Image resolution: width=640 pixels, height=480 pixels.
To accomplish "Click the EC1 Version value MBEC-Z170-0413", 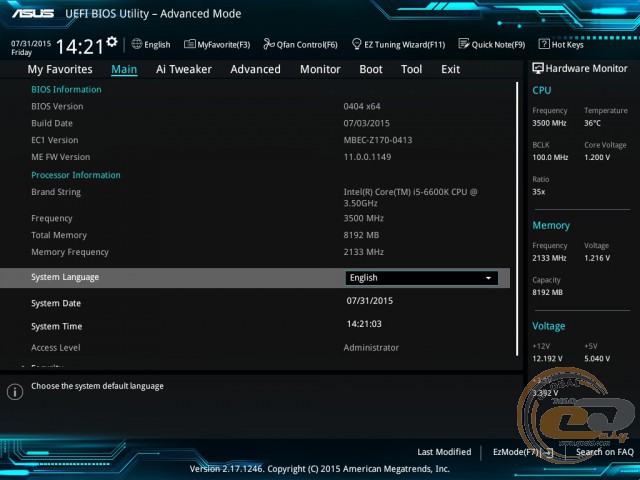I will pos(378,140).
